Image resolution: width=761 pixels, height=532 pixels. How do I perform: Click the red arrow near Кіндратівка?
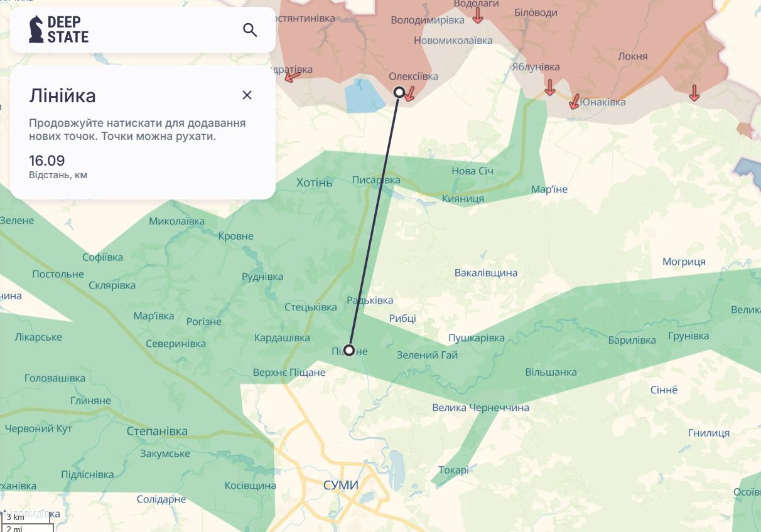(x=292, y=77)
